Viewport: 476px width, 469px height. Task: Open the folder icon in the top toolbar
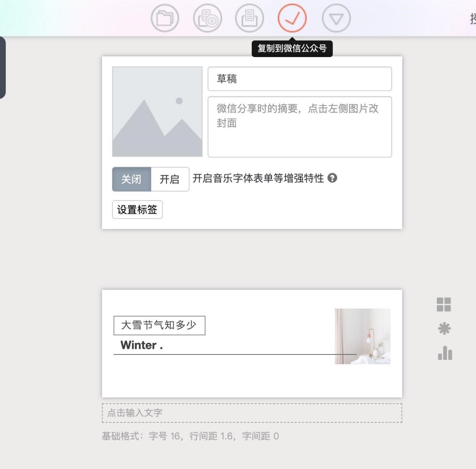(x=165, y=18)
